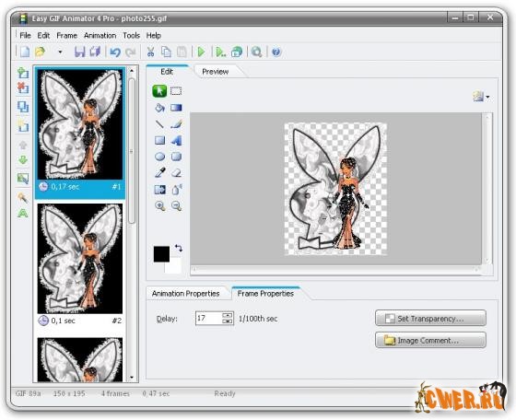Open the Animation menu
The image size is (516, 420).
tap(100, 35)
